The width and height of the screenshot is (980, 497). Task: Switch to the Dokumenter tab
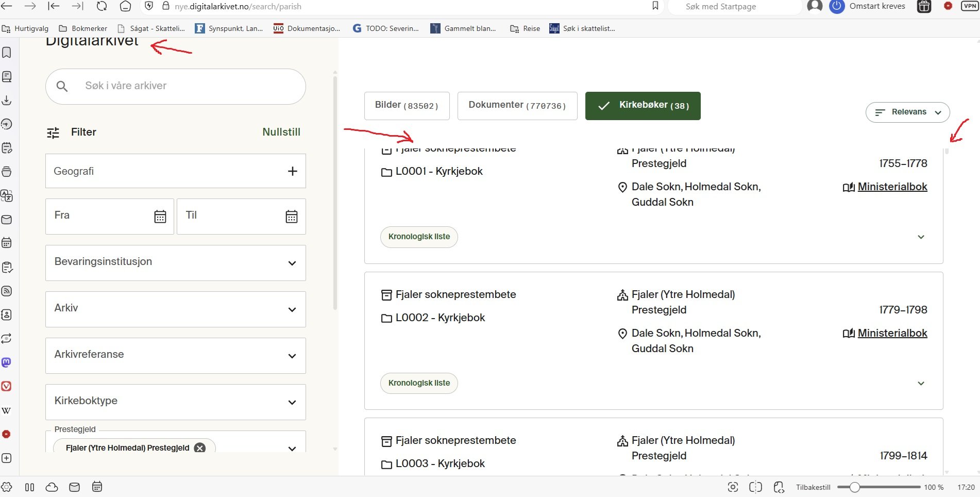tap(517, 106)
